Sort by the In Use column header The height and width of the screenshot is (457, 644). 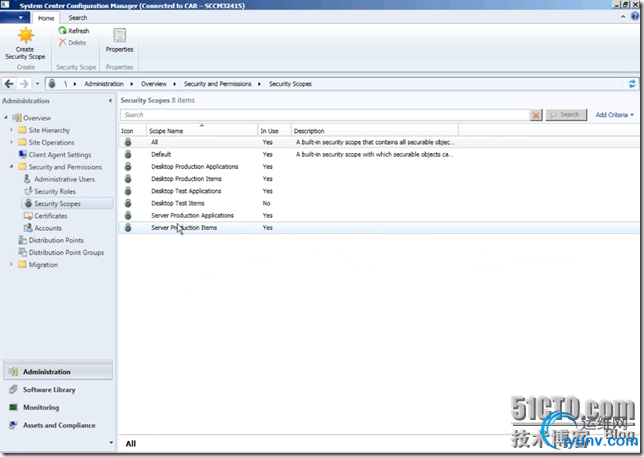tap(274, 131)
